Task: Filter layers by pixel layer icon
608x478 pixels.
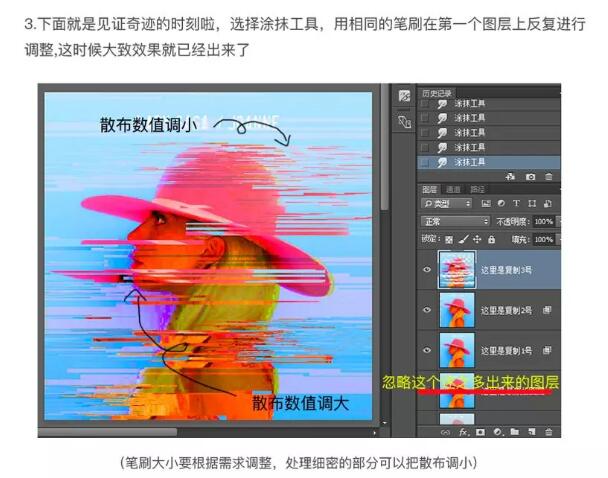Action: (486, 204)
